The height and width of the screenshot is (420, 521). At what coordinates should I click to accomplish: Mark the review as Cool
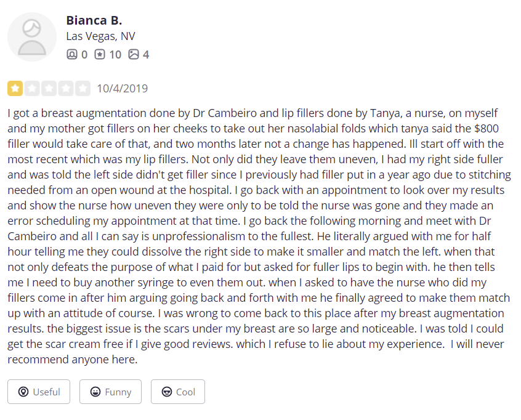click(x=178, y=392)
